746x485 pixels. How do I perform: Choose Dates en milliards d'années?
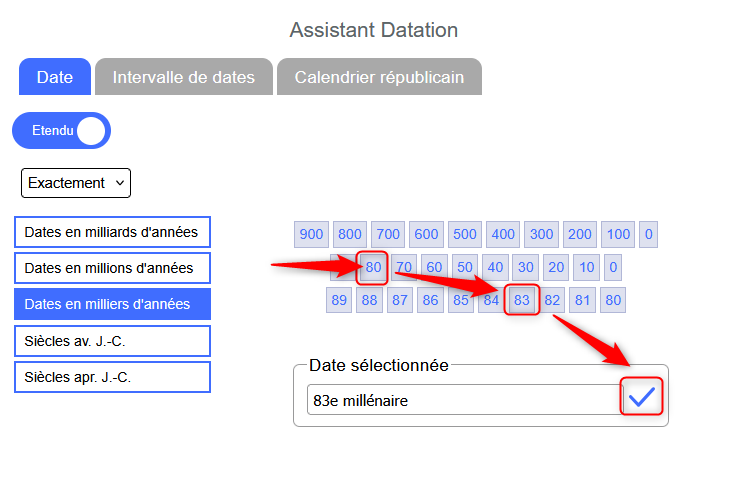coord(112,232)
